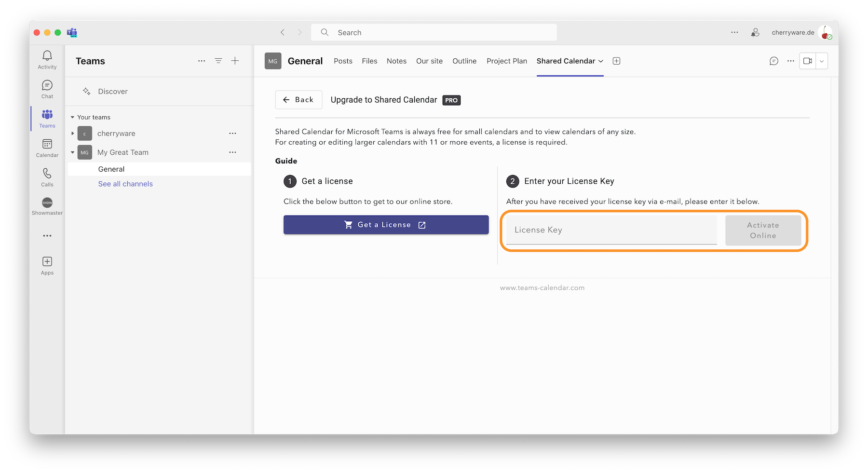This screenshot has height=473, width=868.
Task: Click the plus icon to add tab
Action: [616, 61]
